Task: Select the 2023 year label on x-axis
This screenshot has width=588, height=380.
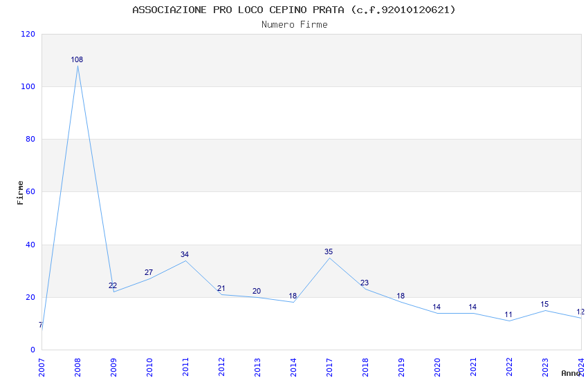Action: point(546,368)
